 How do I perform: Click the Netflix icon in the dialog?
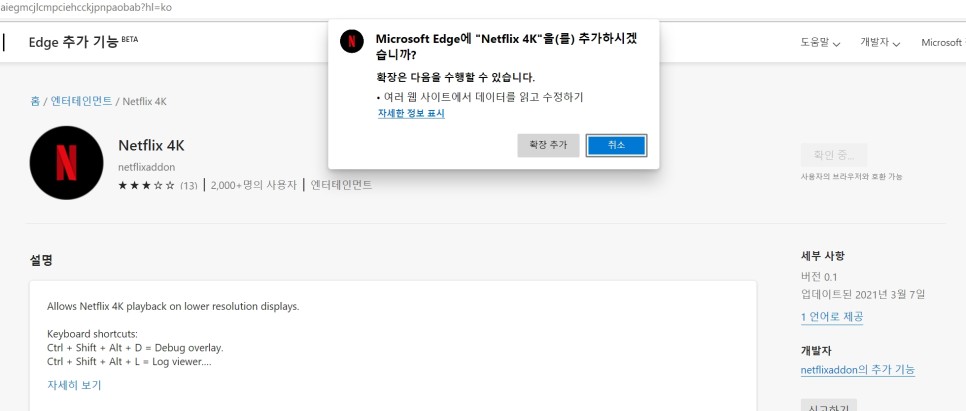(352, 41)
